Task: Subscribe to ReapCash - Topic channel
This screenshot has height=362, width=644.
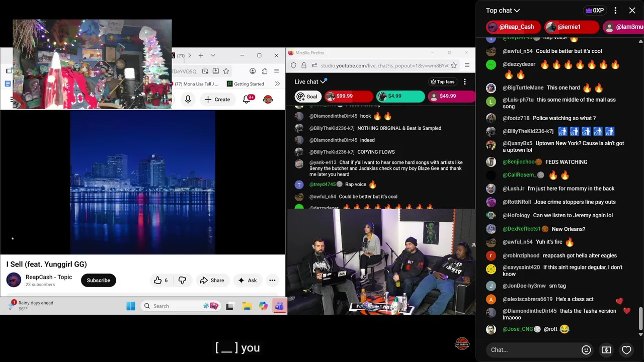Action: [99, 281]
